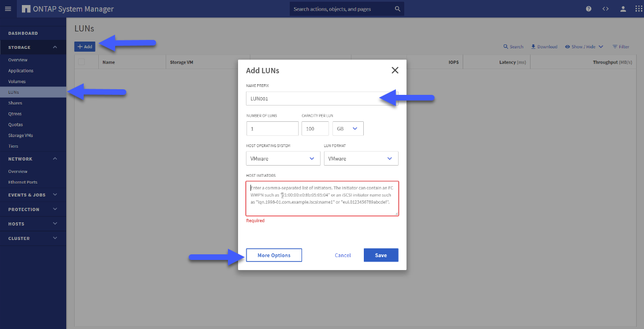644x329 pixels.
Task: Open the GB capacity unit dropdown
Action: 348,129
